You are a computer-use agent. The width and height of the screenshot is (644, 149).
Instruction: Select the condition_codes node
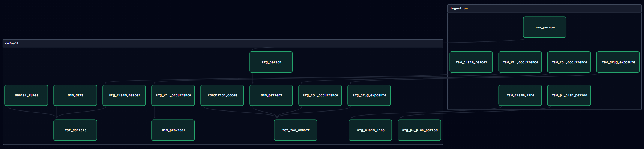[x=222, y=95]
